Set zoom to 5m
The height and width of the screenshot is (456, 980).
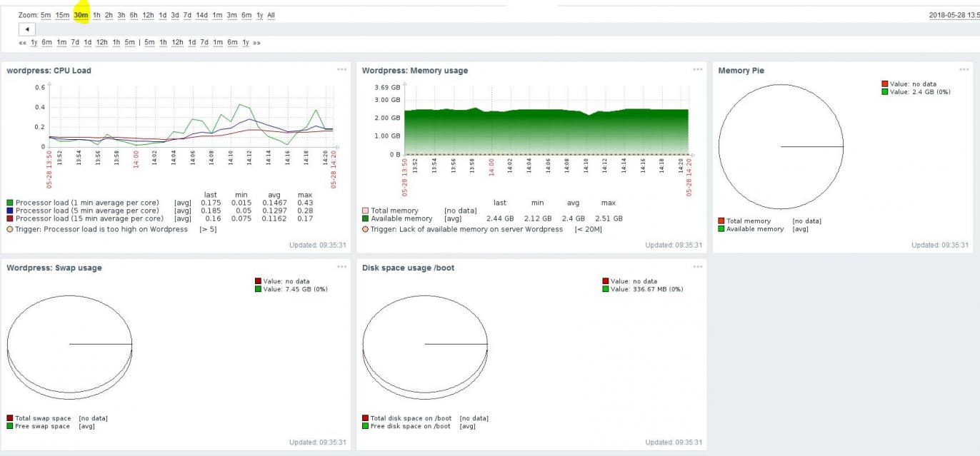click(46, 15)
